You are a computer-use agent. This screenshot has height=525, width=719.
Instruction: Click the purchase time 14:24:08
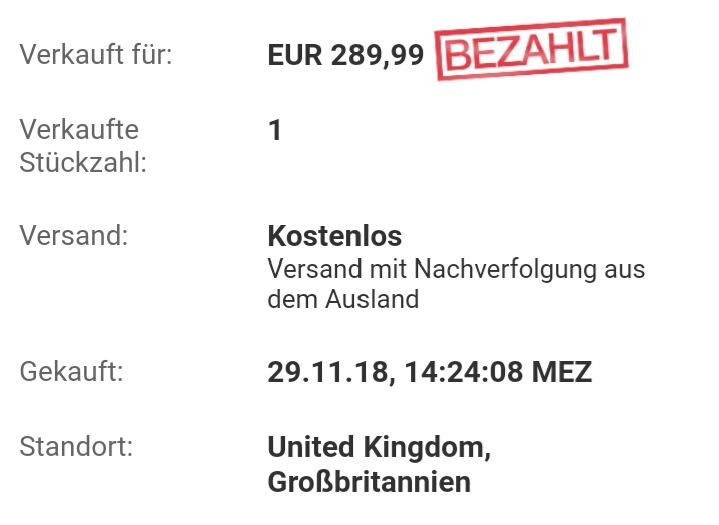[449, 373]
